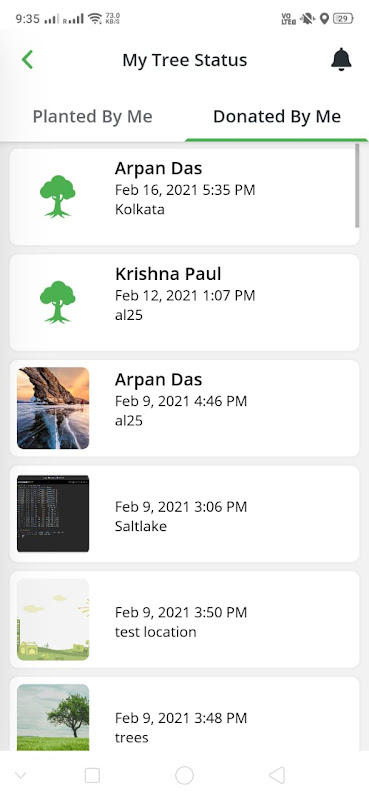
Task: Open lone tree photo thumbnail
Action: pyautogui.click(x=53, y=717)
